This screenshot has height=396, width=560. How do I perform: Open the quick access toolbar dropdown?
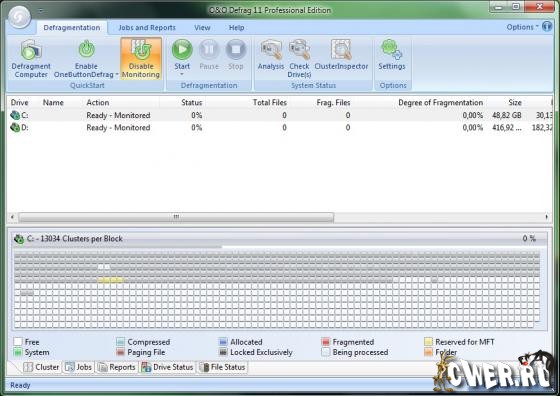point(40,11)
